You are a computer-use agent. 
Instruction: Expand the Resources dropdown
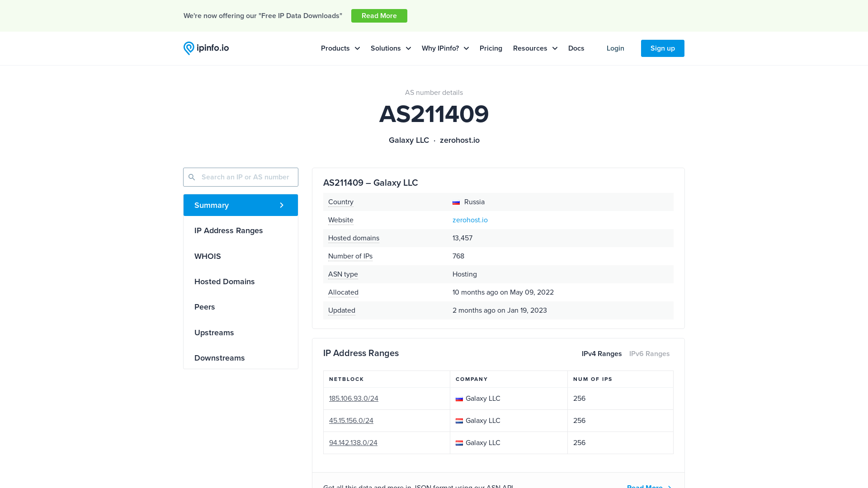click(x=535, y=48)
